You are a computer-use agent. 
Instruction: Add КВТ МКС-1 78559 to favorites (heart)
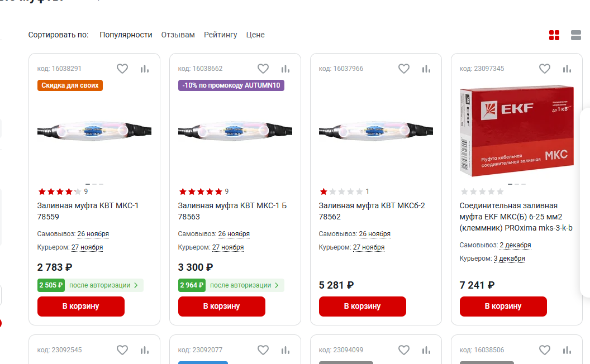[122, 69]
